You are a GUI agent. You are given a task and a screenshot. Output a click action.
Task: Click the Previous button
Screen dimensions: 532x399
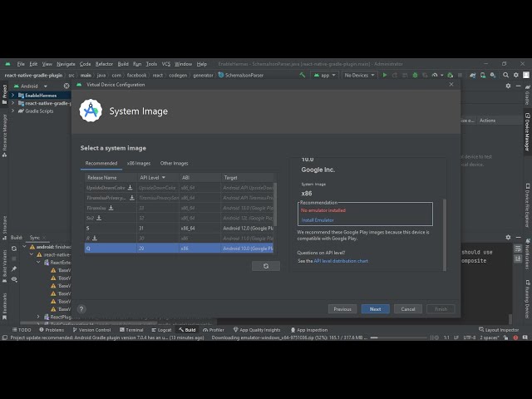[x=342, y=309]
